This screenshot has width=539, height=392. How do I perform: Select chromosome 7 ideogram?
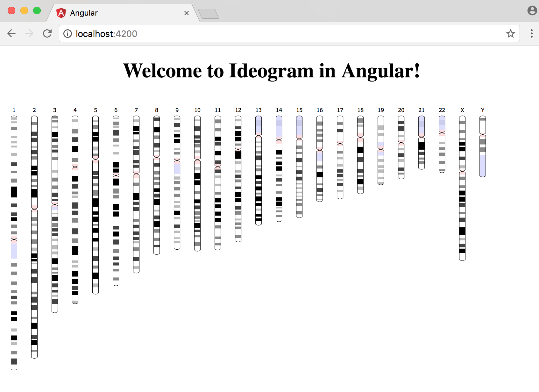click(136, 194)
